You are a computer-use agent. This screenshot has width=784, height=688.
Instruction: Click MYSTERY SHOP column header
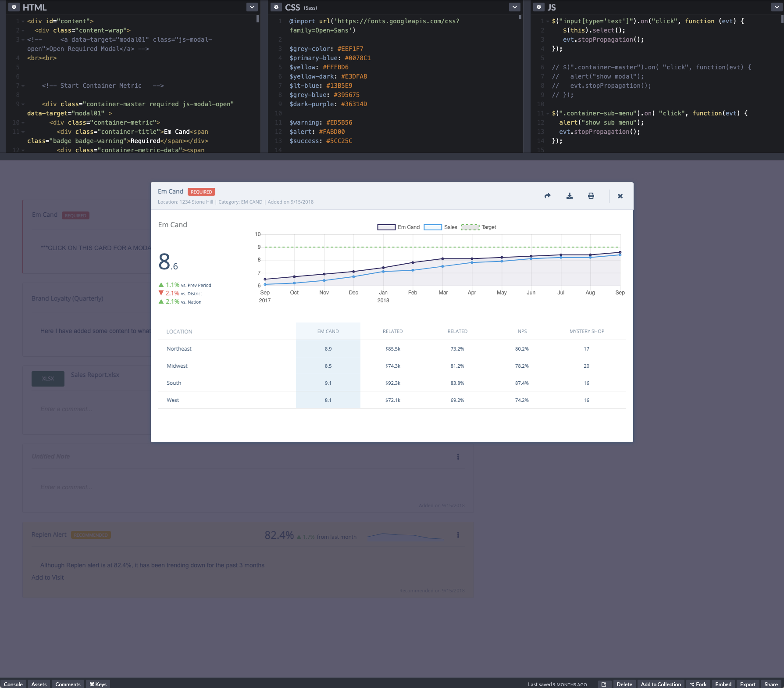(587, 331)
